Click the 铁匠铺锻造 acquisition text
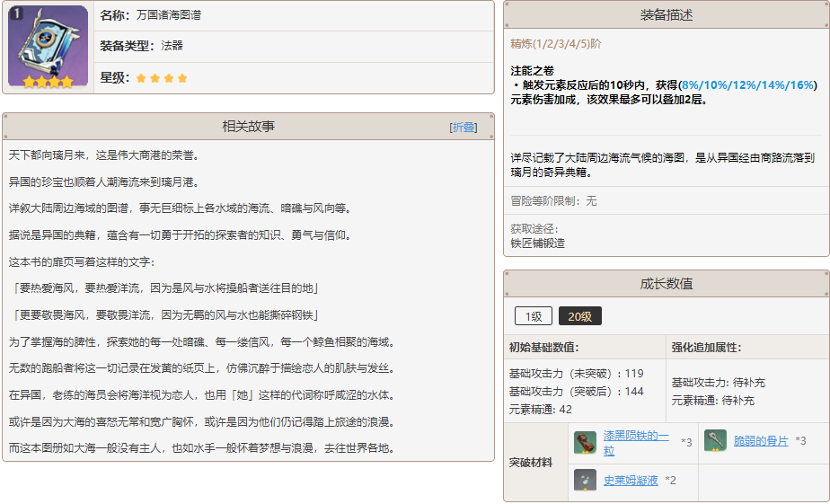 coord(537,243)
